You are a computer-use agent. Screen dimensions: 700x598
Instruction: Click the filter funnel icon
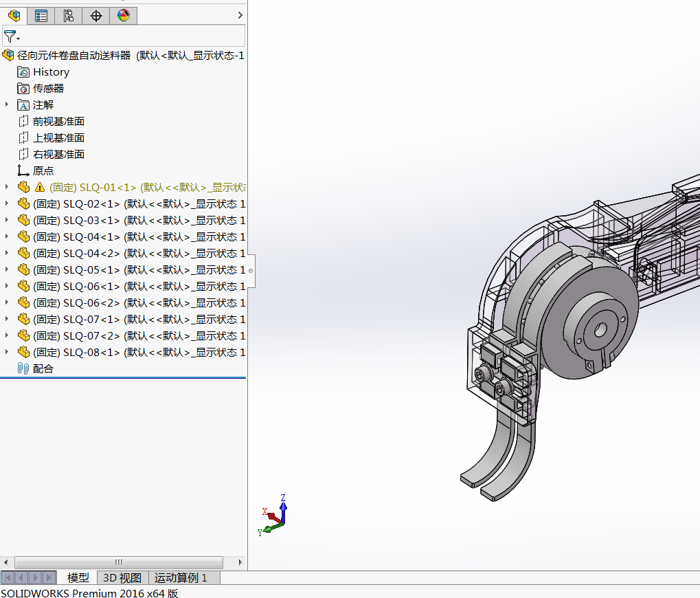[x=10, y=36]
